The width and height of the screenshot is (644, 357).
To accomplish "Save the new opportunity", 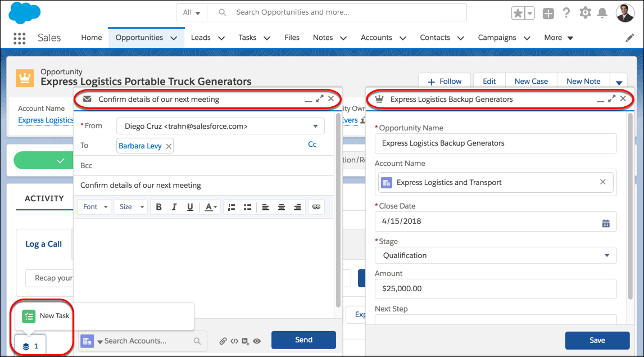I will click(x=597, y=341).
